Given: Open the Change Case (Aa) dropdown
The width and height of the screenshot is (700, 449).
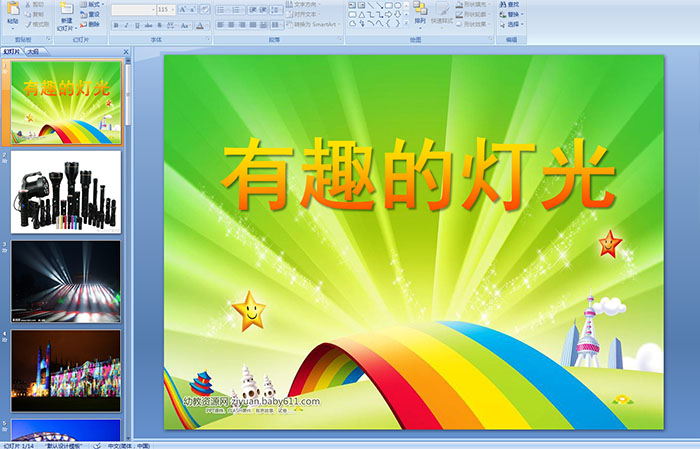Looking at the screenshot, I should (x=185, y=25).
